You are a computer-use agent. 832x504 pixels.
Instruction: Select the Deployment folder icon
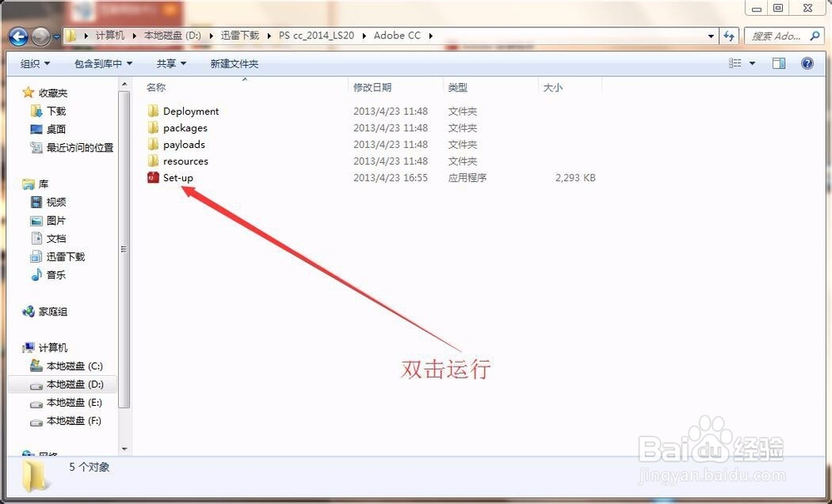coord(153,111)
